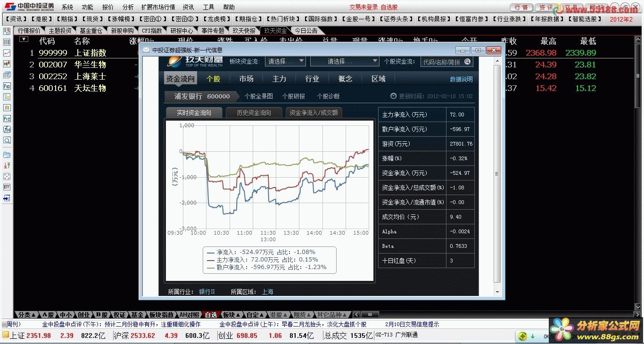Select the 华兰生物 row
The height and width of the screenshot is (344, 644).
[x=90, y=65]
